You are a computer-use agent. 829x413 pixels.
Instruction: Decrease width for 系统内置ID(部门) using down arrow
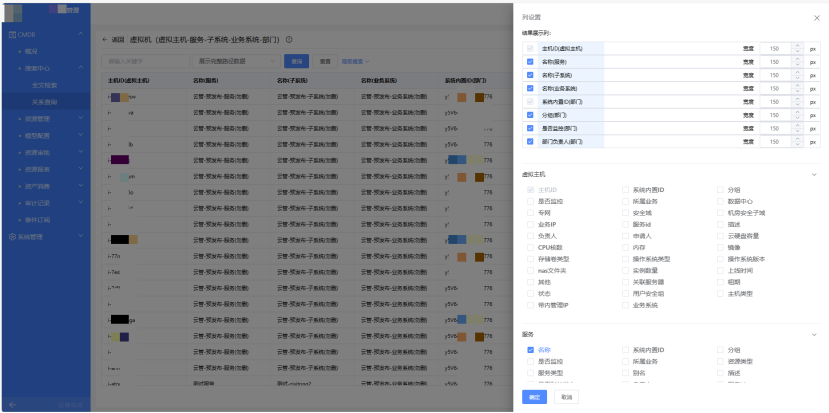click(798, 105)
